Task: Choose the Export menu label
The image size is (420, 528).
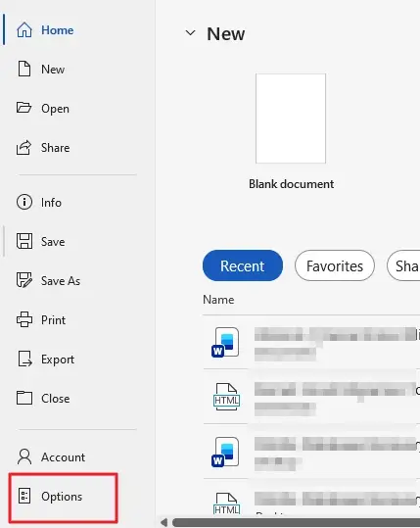Action: click(x=58, y=360)
